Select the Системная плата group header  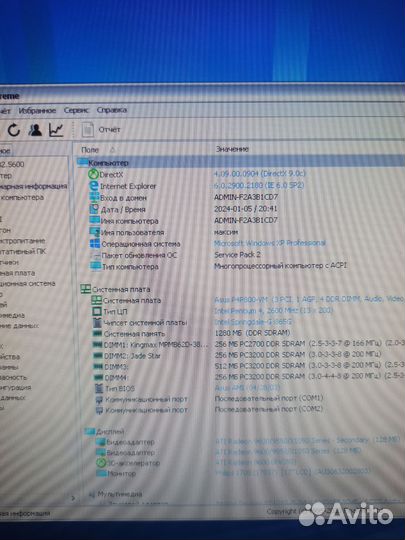click(115, 289)
